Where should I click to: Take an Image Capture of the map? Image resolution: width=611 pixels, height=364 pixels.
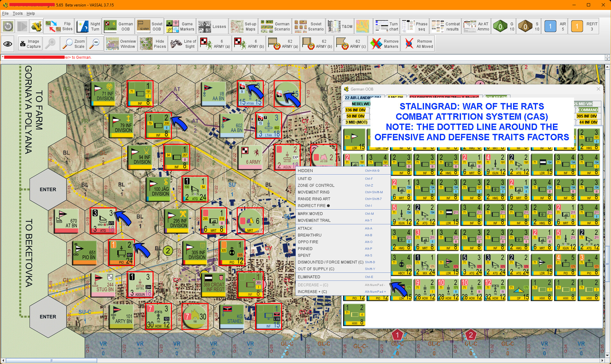coord(31,44)
